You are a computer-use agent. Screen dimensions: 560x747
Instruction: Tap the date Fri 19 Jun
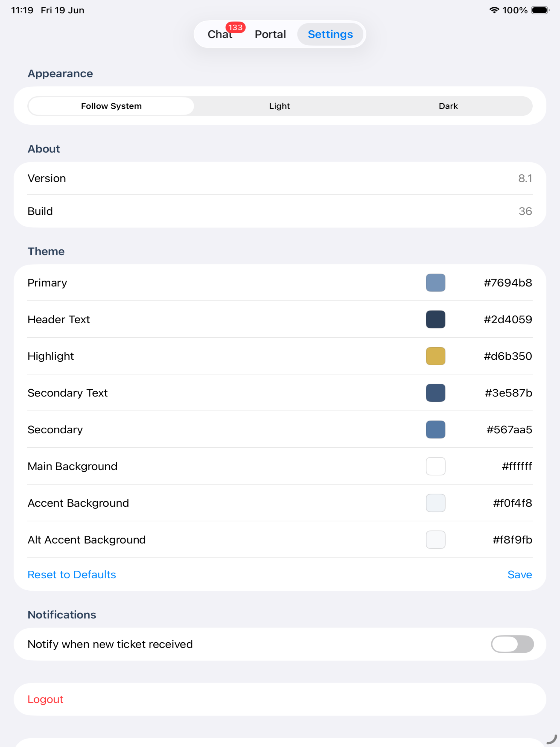[x=63, y=10]
